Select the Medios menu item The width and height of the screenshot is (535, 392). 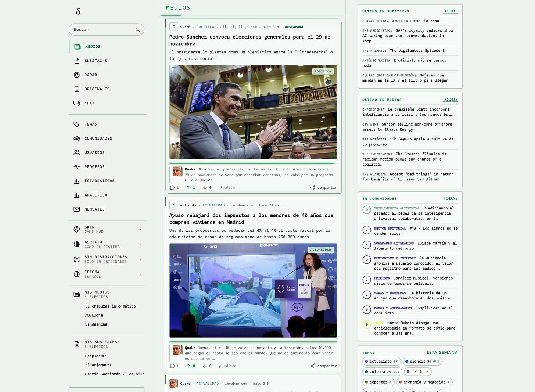[107, 47]
